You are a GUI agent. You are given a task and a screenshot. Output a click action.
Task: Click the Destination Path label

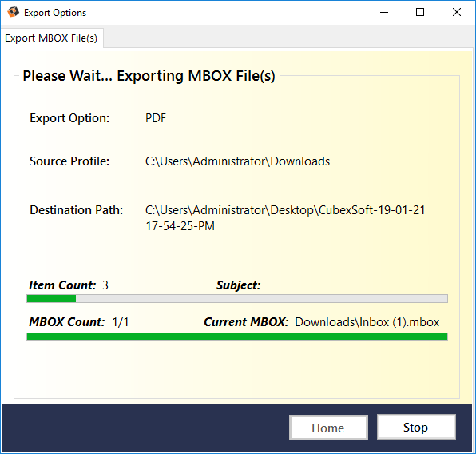[77, 210]
